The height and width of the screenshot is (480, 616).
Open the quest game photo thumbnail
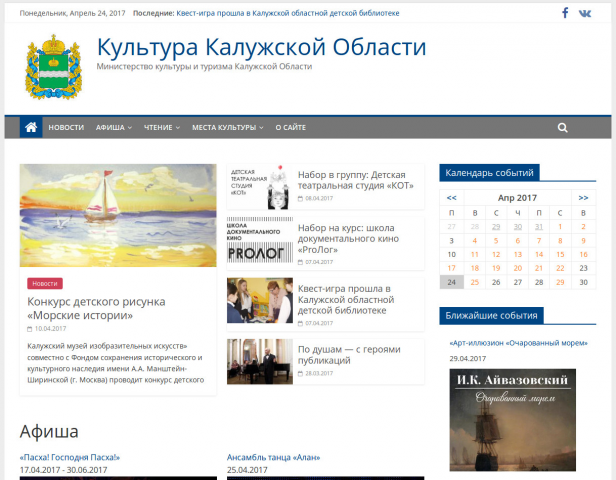tap(260, 300)
